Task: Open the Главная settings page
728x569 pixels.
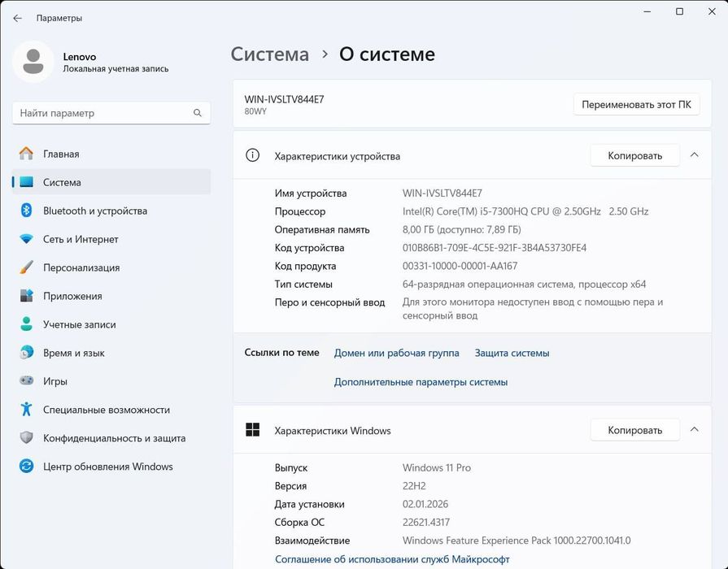Action: pyautogui.click(x=61, y=154)
